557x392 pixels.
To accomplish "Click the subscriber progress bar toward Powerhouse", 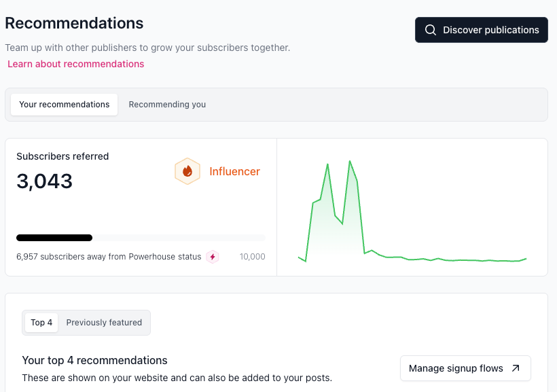I will [x=140, y=238].
